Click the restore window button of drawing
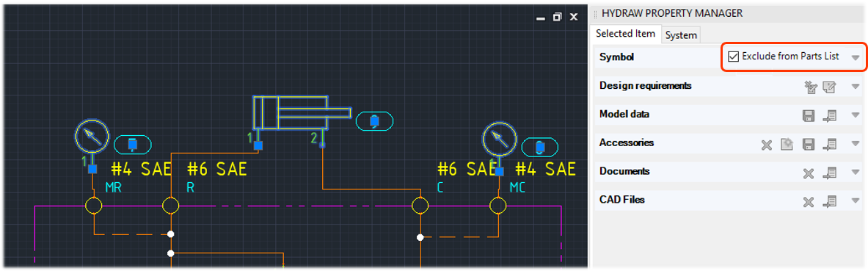 (558, 17)
